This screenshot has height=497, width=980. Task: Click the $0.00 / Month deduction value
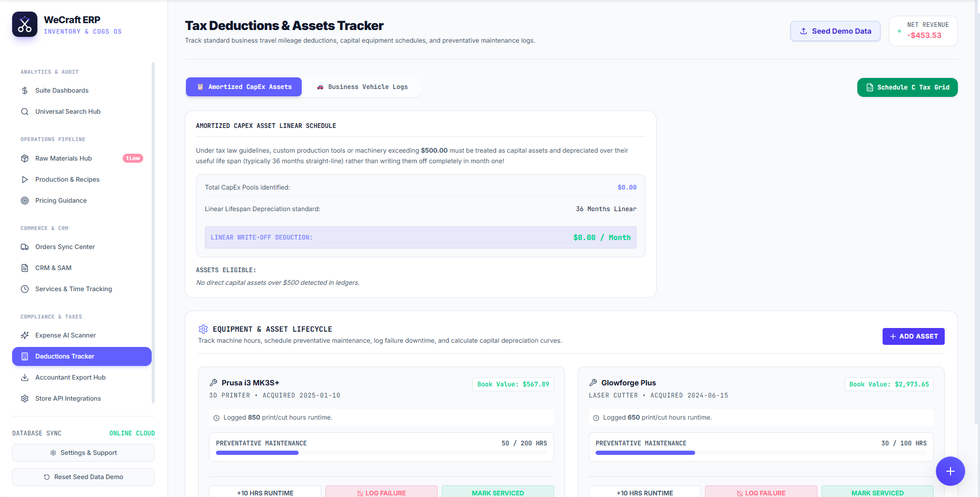[602, 237]
